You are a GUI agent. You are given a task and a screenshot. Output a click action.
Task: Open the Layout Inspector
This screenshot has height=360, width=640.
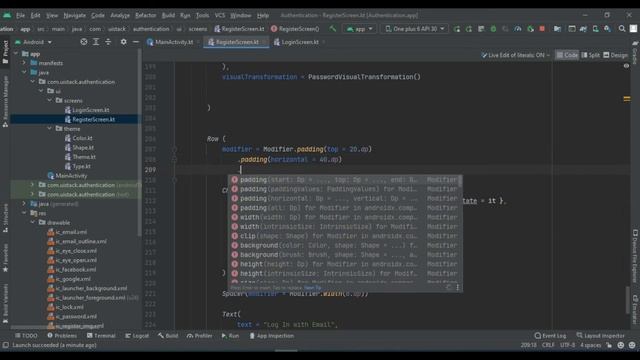coord(600,336)
